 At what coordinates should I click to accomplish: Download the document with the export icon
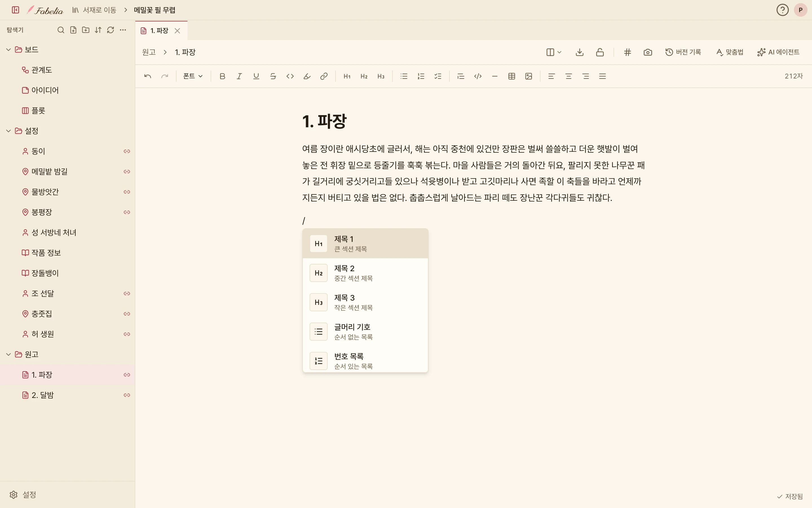579,52
